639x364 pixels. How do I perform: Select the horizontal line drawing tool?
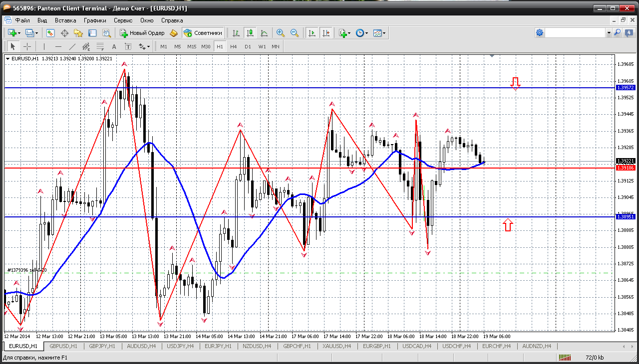click(x=58, y=46)
